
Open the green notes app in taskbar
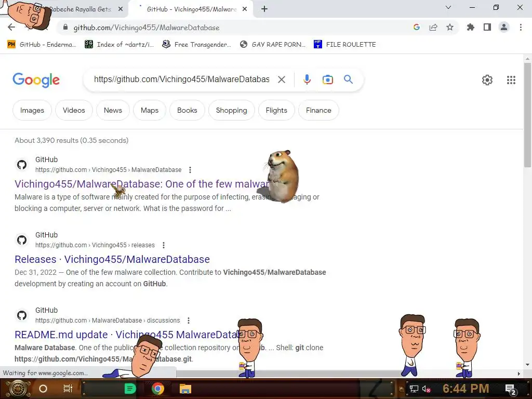click(130, 389)
